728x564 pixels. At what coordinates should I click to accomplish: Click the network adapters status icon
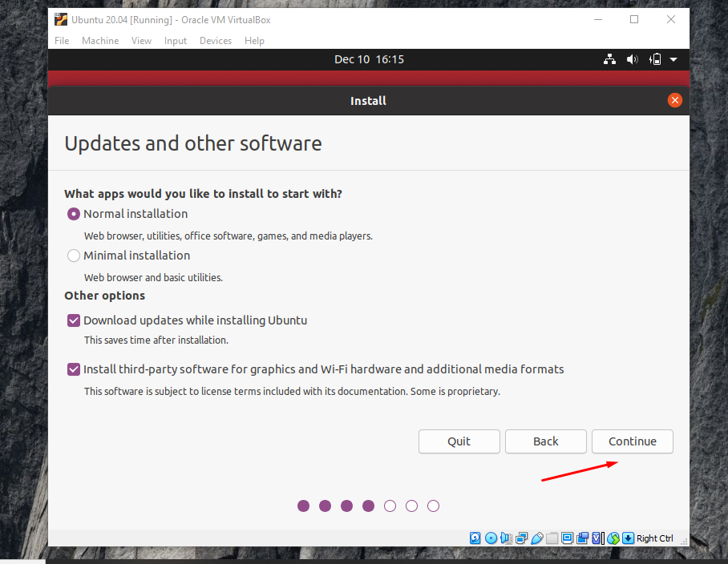click(x=522, y=538)
